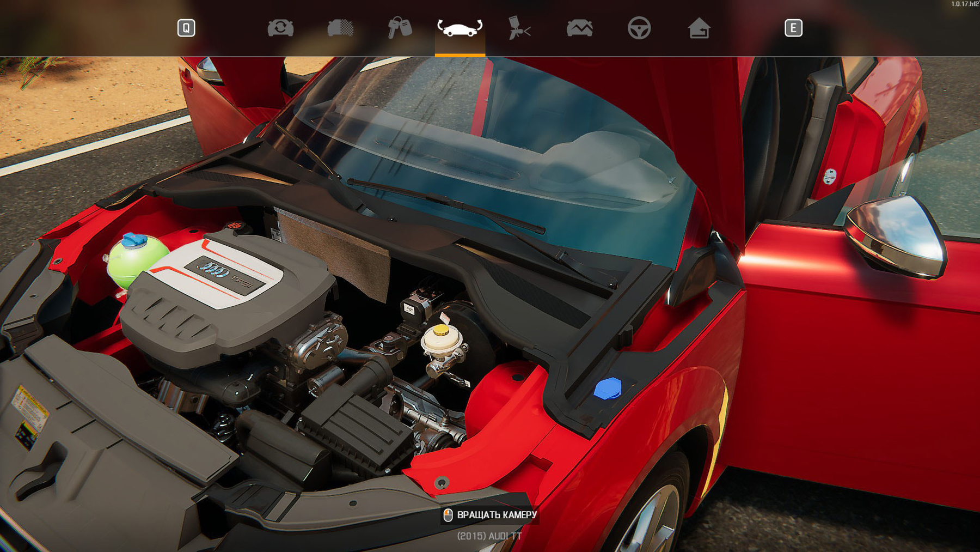Click the ВРАЩАТЬ КАМЕРУ camera hint
Viewport: 980px width, 552px height.
tap(490, 515)
